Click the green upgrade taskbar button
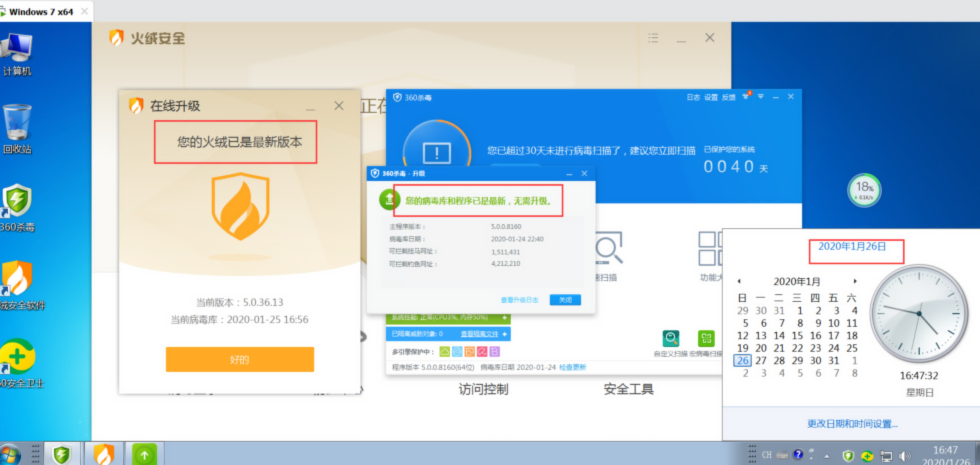This screenshot has height=465, width=980. (144, 454)
